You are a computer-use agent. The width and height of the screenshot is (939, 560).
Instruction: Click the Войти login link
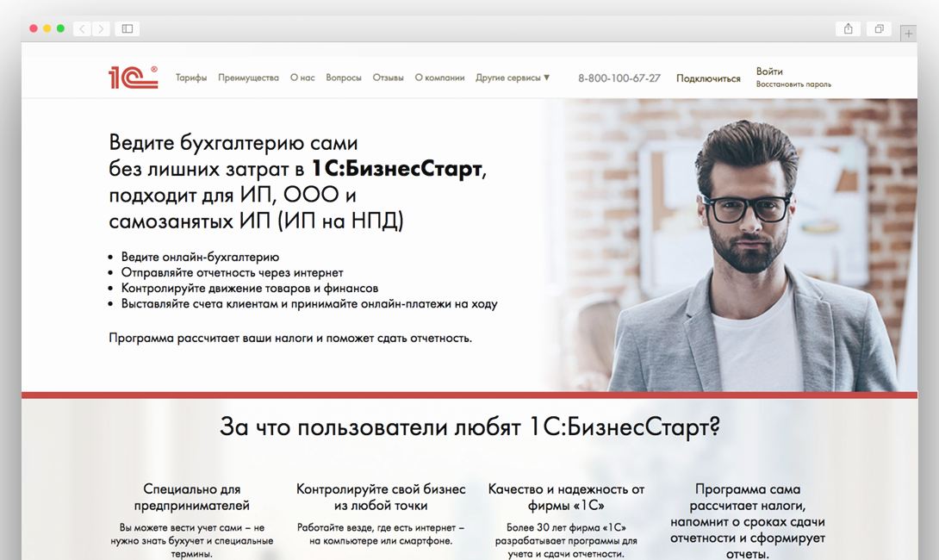tap(769, 72)
